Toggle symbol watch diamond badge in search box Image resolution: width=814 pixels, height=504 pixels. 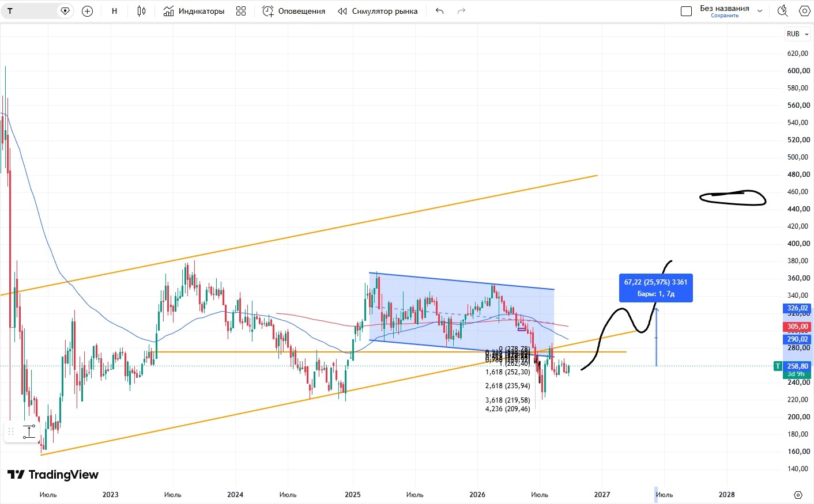pyautogui.click(x=65, y=11)
